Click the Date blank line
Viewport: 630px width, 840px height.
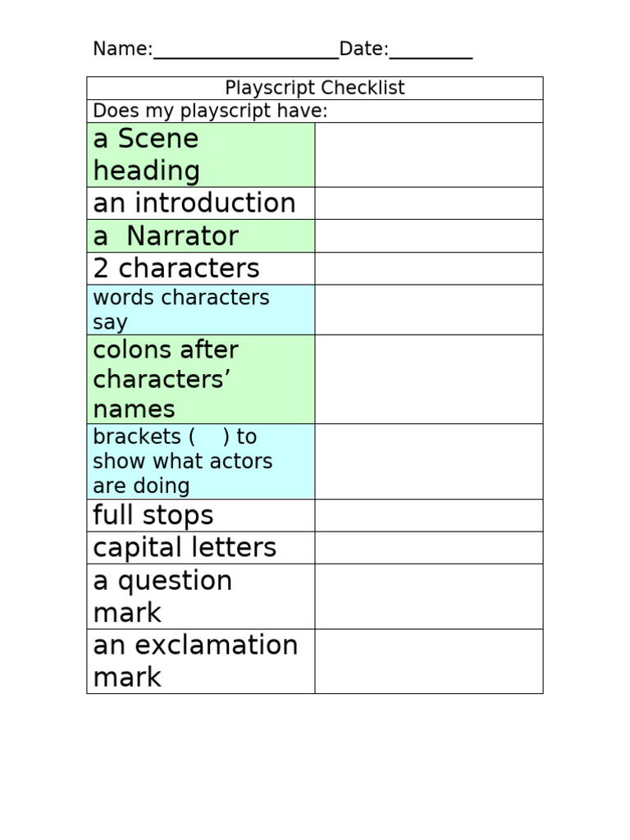[x=431, y=52]
